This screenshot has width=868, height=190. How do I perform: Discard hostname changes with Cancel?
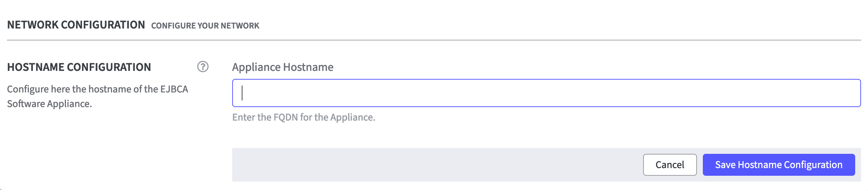669,165
